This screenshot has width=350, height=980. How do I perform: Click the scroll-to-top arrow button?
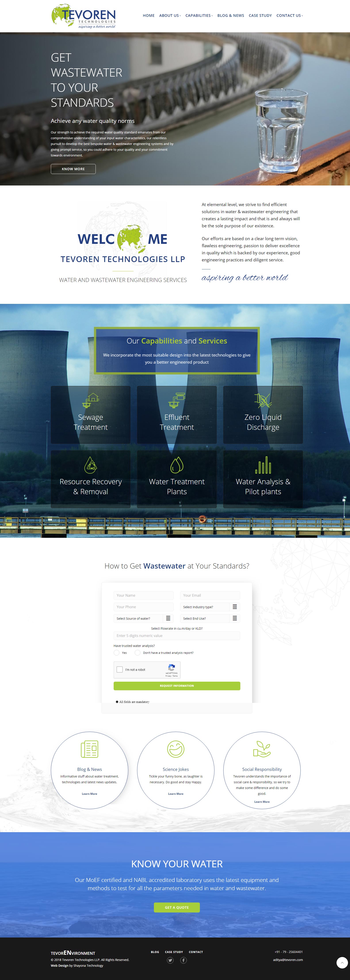click(342, 963)
